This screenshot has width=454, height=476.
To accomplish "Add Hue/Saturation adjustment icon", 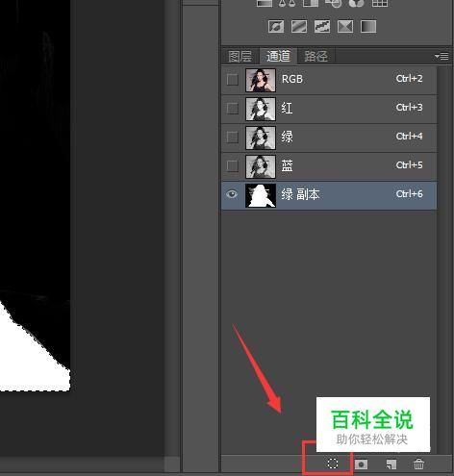I will [265, 3].
